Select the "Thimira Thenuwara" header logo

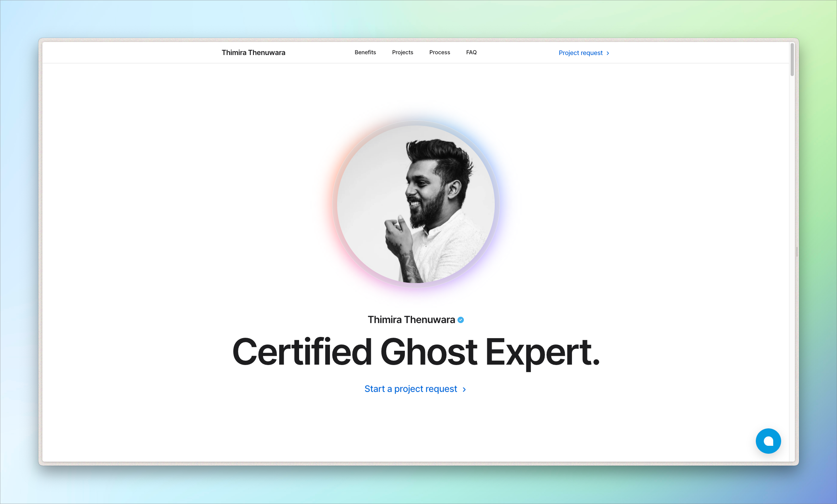point(253,52)
